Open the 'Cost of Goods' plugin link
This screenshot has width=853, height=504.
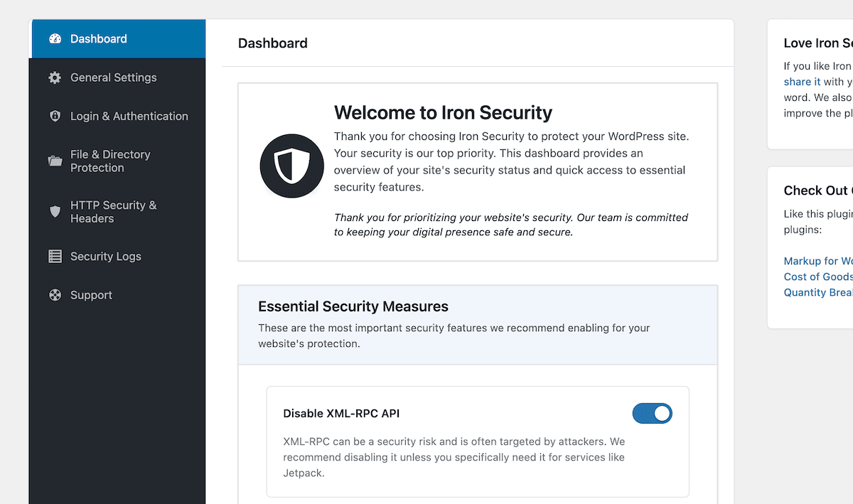(x=818, y=277)
